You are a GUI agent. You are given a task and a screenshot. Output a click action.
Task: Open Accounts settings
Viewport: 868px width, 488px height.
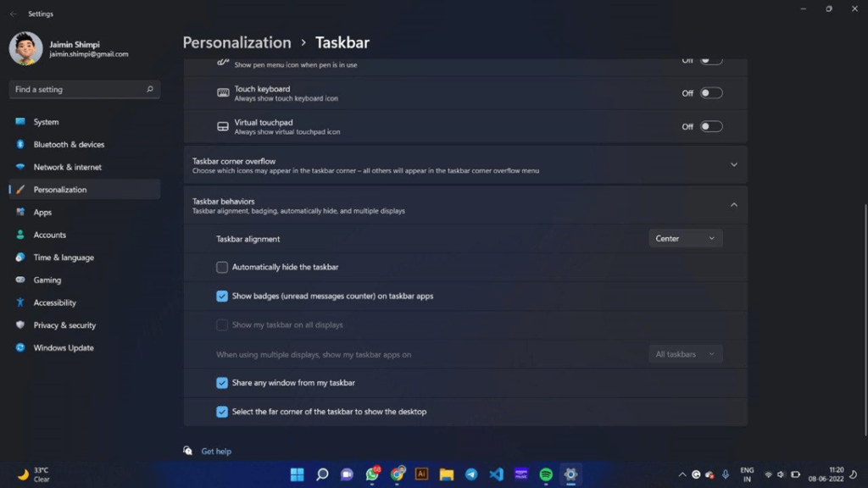85,236
